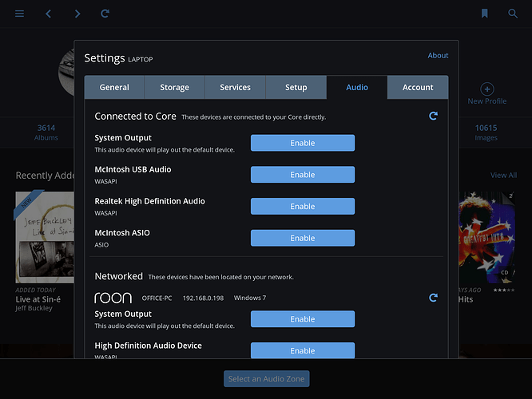Viewport: 532px width, 399px height.
Task: Switch to the General tab
Action: 114,88
